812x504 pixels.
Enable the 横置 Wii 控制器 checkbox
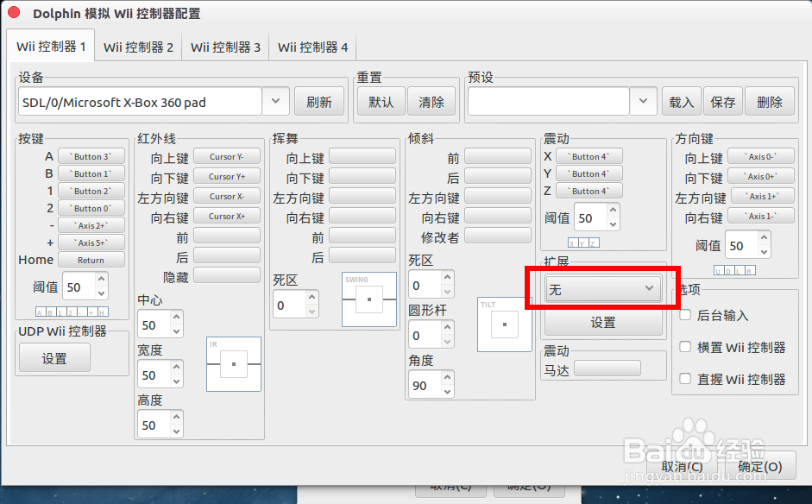[685, 347]
